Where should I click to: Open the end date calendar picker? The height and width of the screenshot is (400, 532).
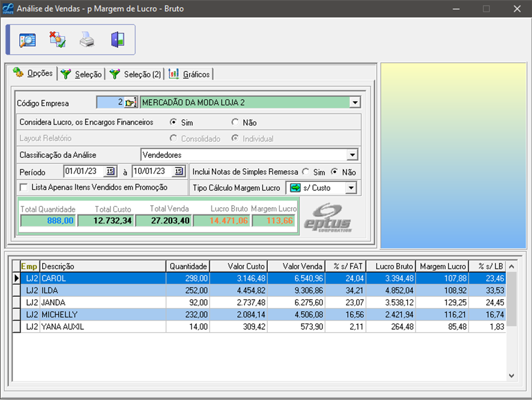click(178, 172)
